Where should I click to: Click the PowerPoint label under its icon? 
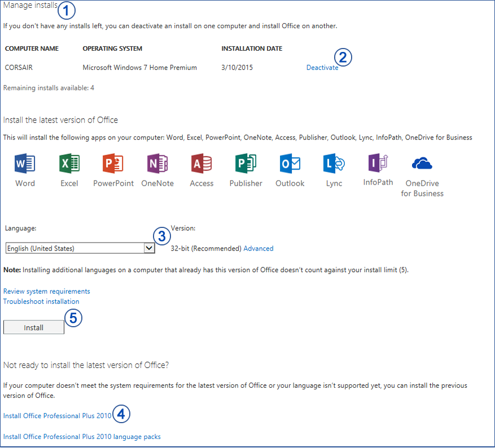(x=113, y=183)
